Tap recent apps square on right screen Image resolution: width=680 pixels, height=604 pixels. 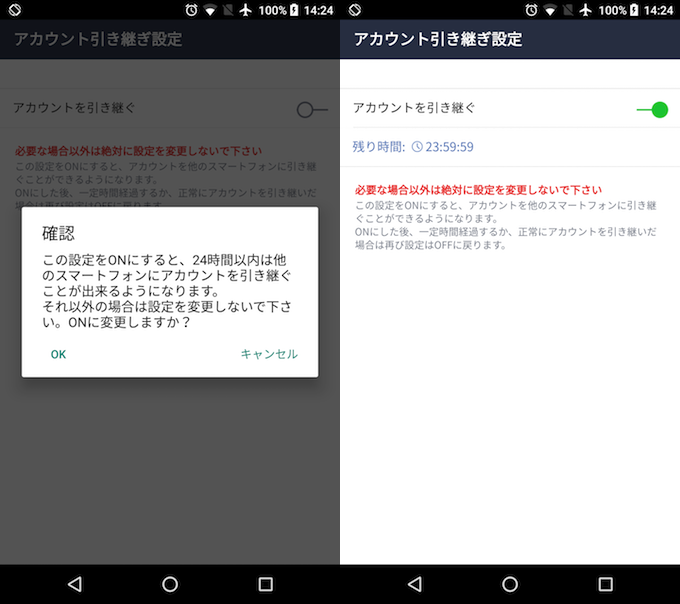click(x=605, y=584)
